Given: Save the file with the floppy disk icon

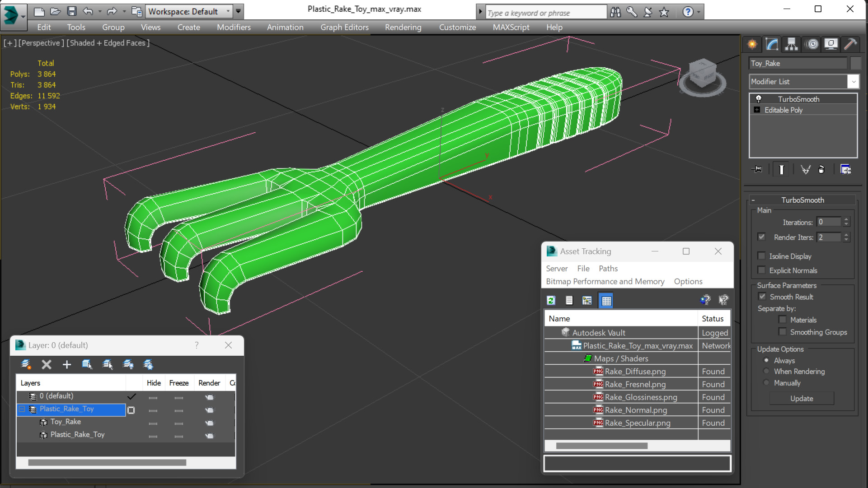Looking at the screenshot, I should tap(71, 11).
